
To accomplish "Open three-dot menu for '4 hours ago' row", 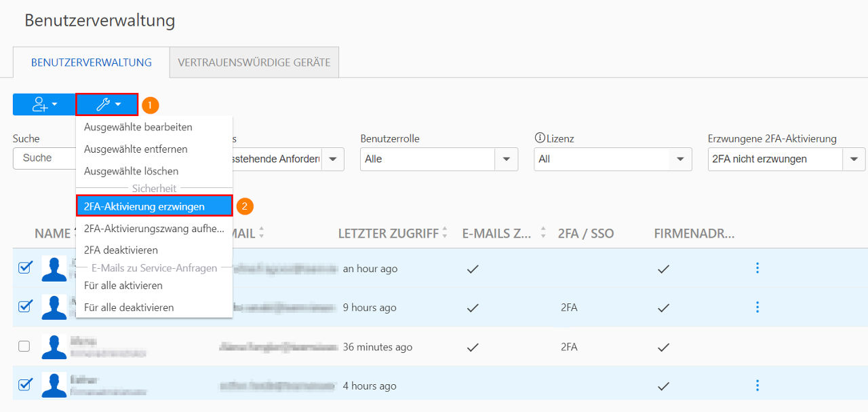I will pos(757,386).
